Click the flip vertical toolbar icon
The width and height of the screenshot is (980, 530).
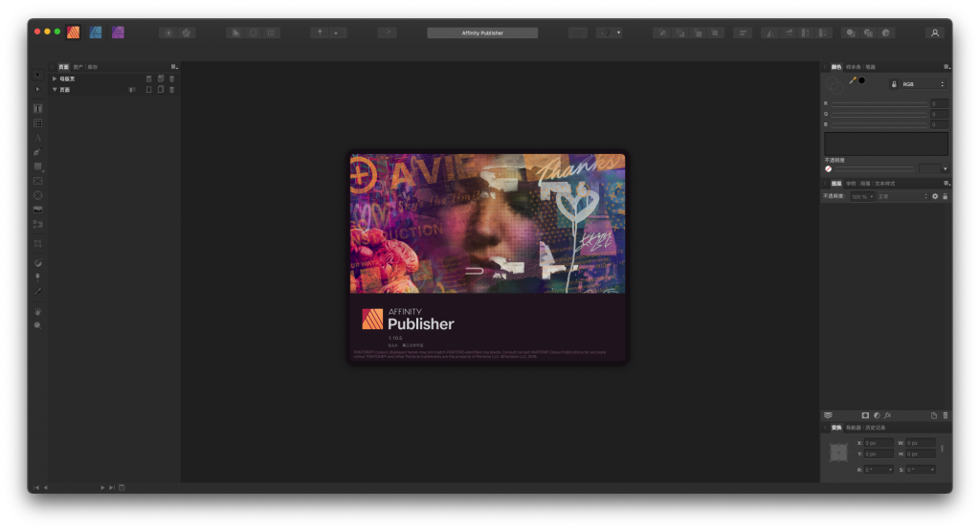789,33
